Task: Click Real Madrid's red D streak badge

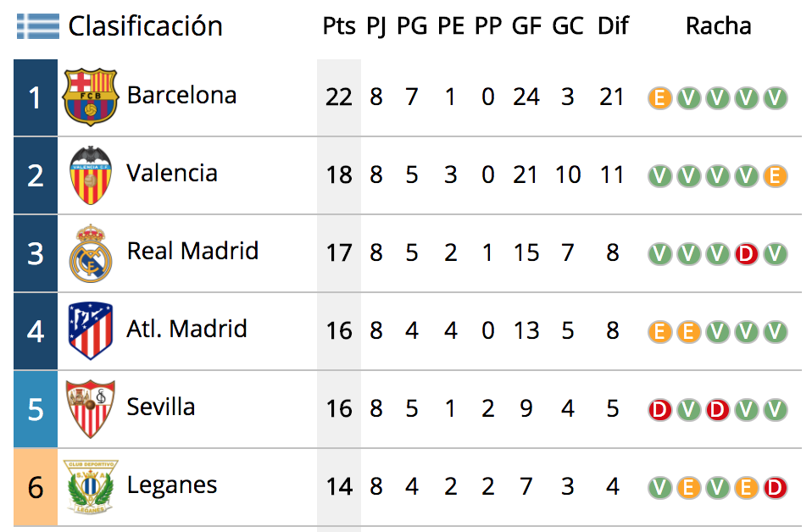Action: point(746,253)
